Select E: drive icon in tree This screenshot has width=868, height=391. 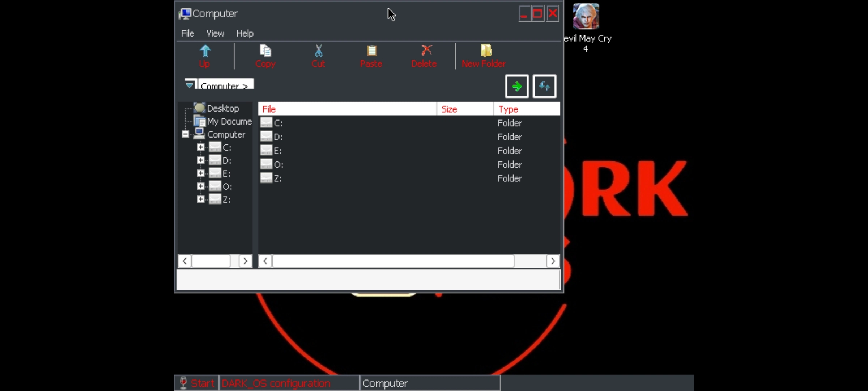pos(215,173)
